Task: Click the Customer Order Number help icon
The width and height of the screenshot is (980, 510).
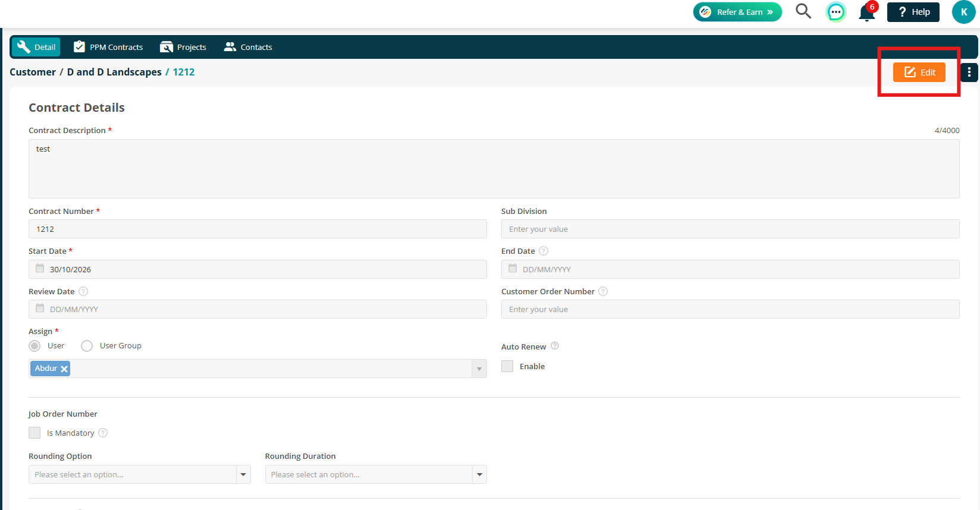Action: click(603, 291)
